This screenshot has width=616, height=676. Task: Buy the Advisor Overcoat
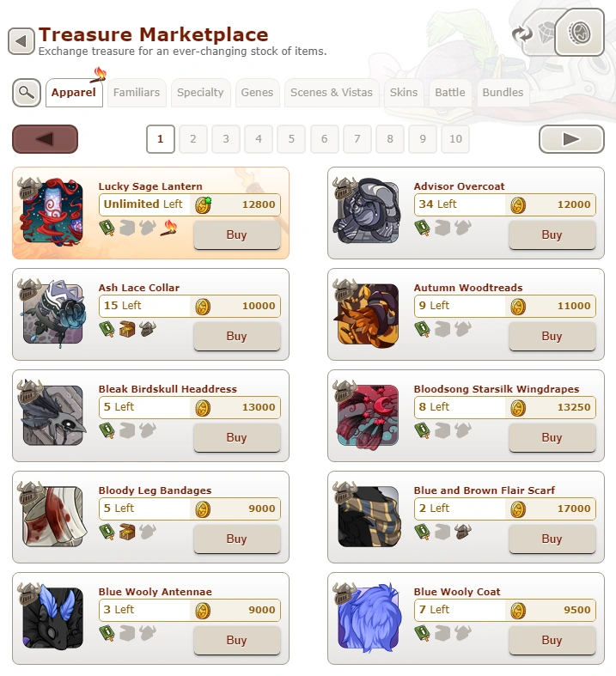pyautogui.click(x=552, y=235)
